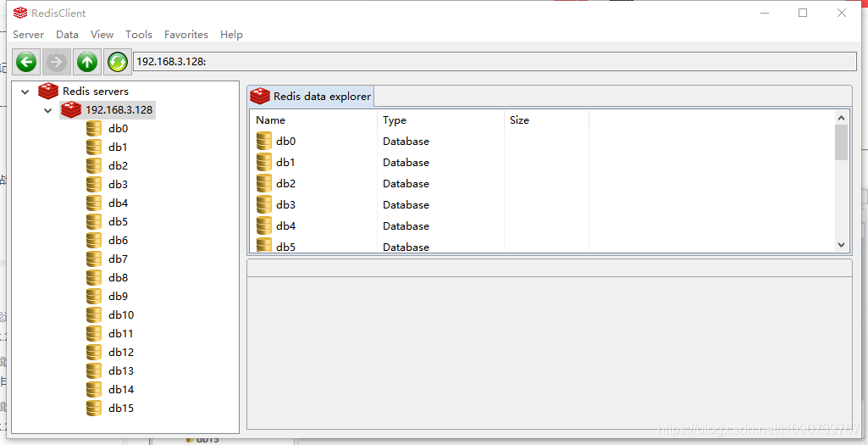The height and width of the screenshot is (445, 868).
Task: Click the db0 database icon in tree
Action: pyautogui.click(x=94, y=129)
